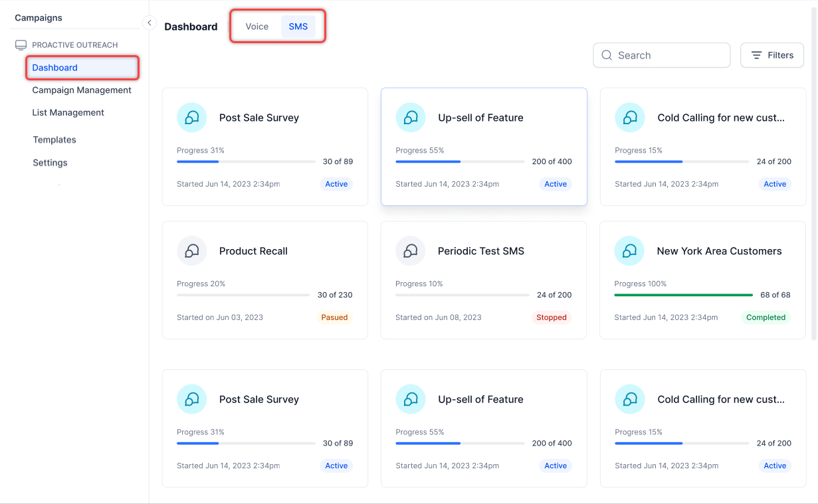Image resolution: width=818 pixels, height=504 pixels.
Task: Open the Filters options
Action: point(772,55)
